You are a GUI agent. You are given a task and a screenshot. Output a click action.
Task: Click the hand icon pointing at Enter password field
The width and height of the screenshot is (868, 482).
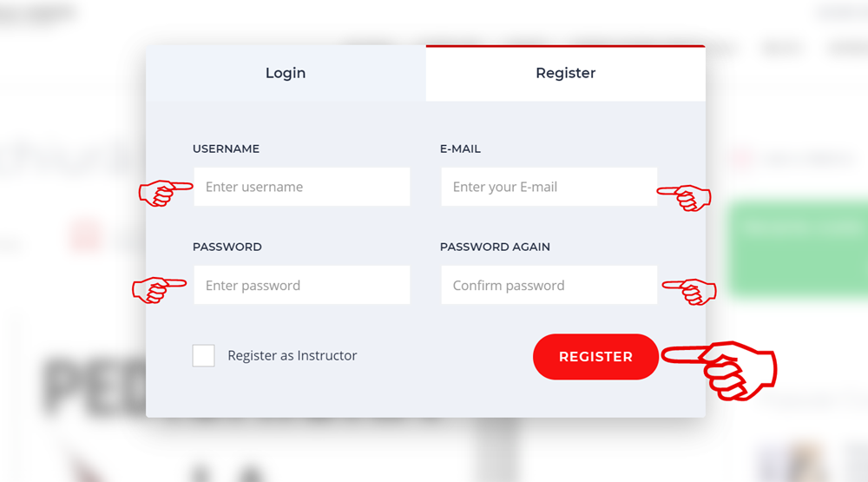pyautogui.click(x=159, y=290)
